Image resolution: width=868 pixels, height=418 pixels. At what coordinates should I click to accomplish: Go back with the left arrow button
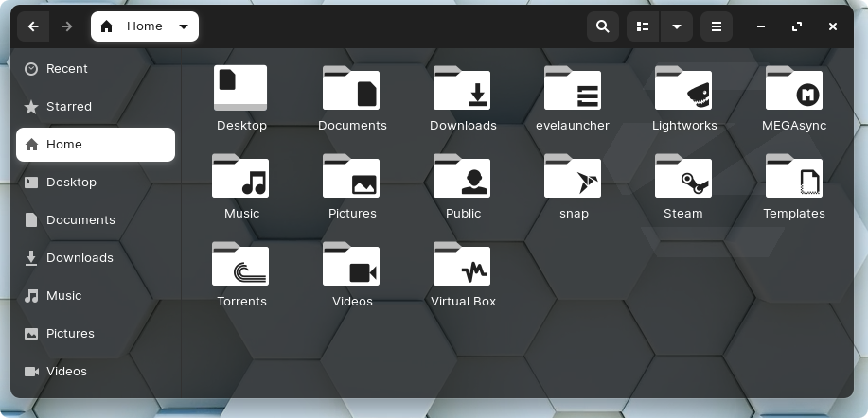coord(33,26)
